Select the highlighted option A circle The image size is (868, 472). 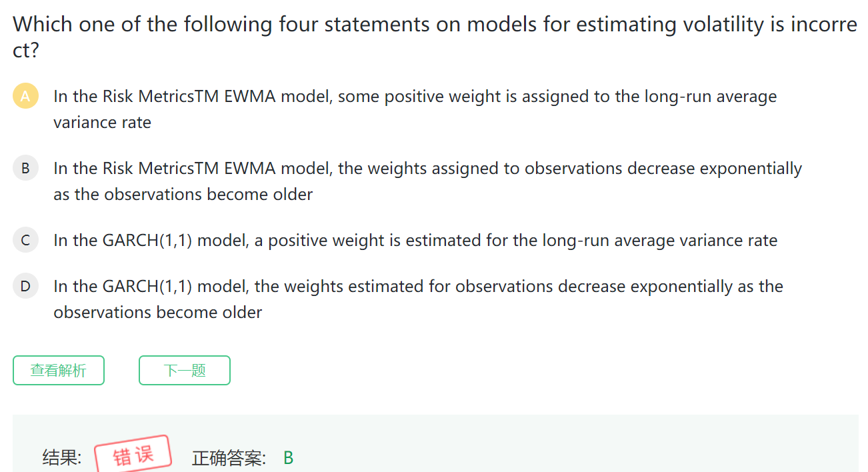point(25,97)
